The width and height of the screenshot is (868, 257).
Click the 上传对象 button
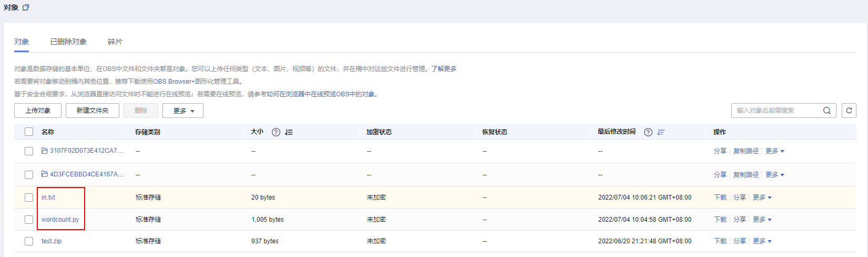38,111
